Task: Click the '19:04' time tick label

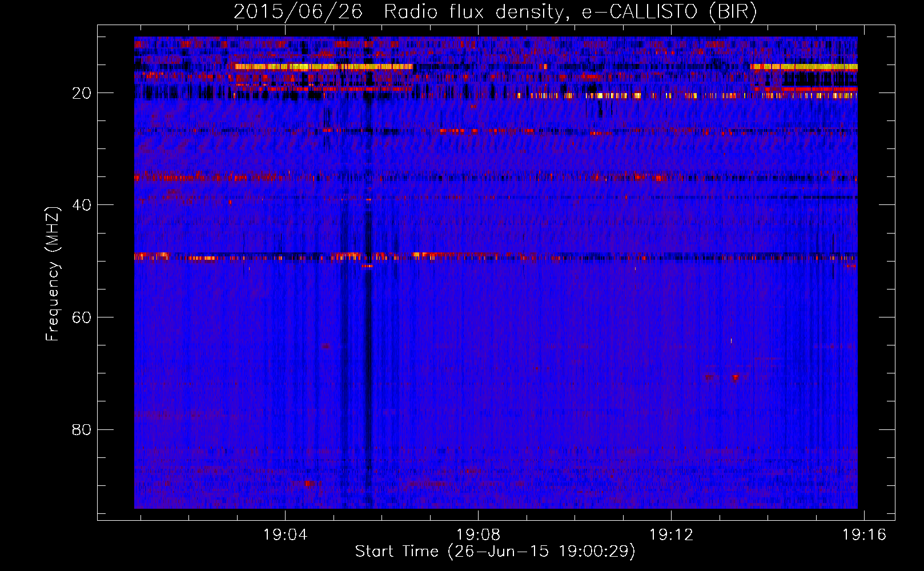Action: 284,534
